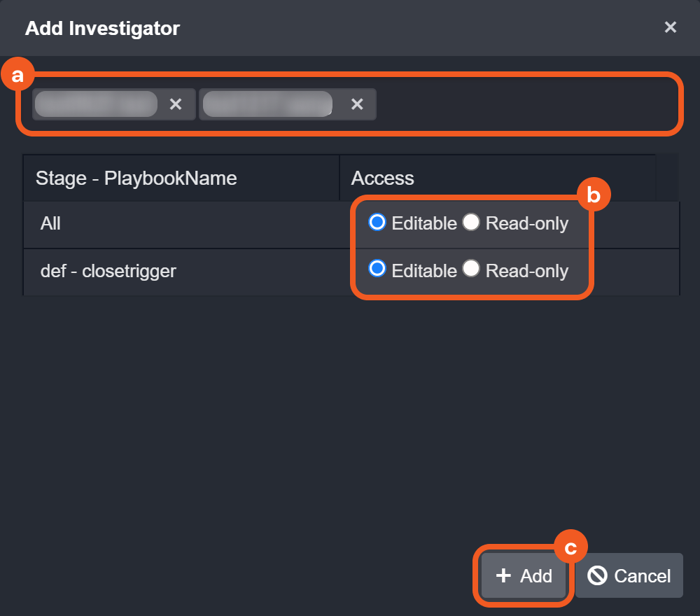Select the first blurred investigator chip
The height and width of the screenshot is (616, 700).
click(96, 104)
